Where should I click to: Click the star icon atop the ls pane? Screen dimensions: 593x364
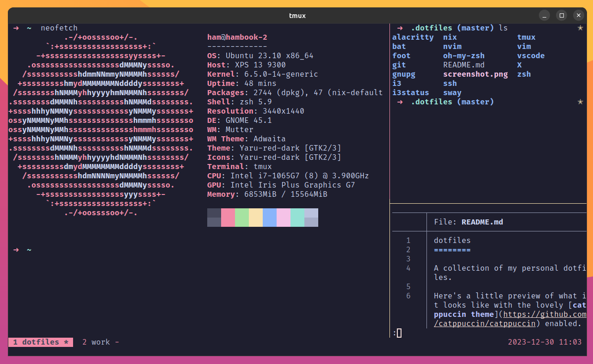(x=581, y=28)
